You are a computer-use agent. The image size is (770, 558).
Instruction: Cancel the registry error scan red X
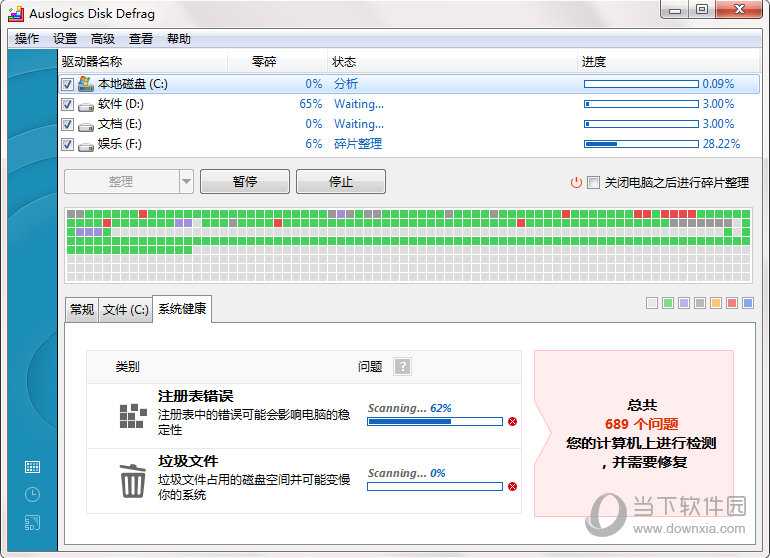[512, 421]
